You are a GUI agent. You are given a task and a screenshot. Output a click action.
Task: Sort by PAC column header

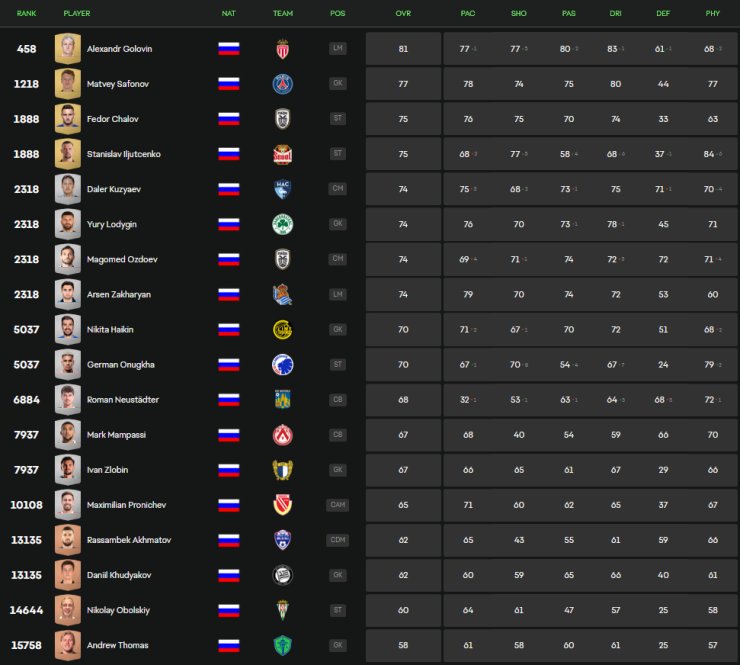[x=468, y=13]
